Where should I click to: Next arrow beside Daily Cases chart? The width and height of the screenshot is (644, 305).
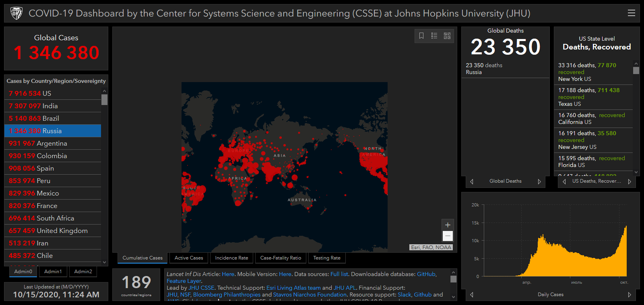coord(630,295)
